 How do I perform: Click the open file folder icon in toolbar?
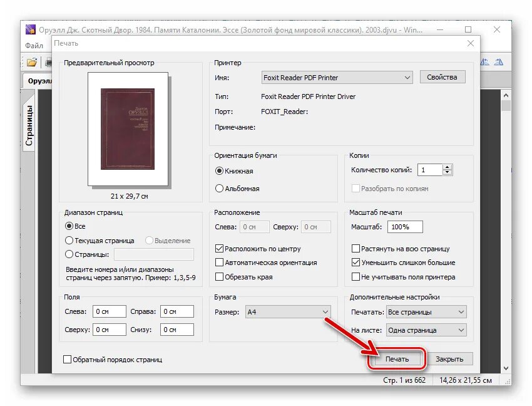[32, 62]
